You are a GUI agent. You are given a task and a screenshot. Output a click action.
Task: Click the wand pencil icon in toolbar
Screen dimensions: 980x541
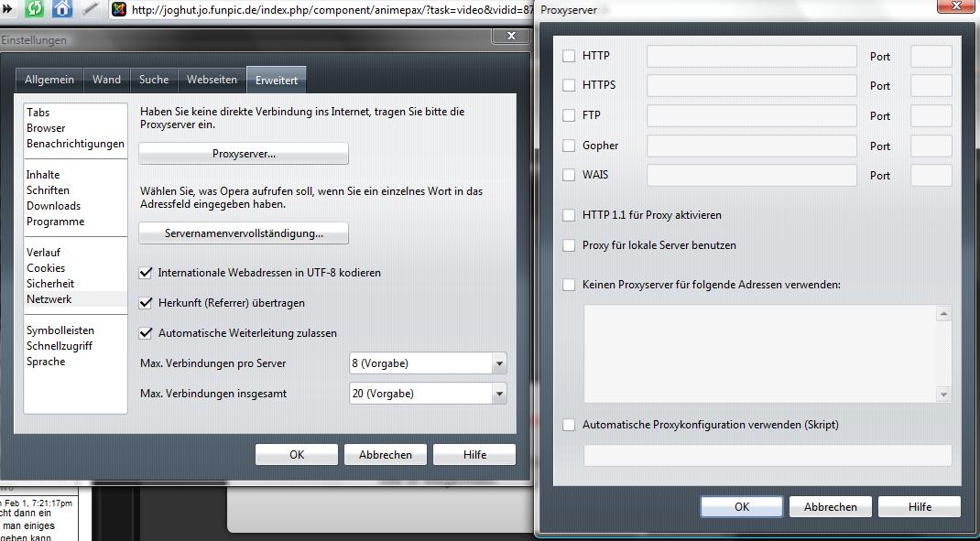[x=90, y=9]
